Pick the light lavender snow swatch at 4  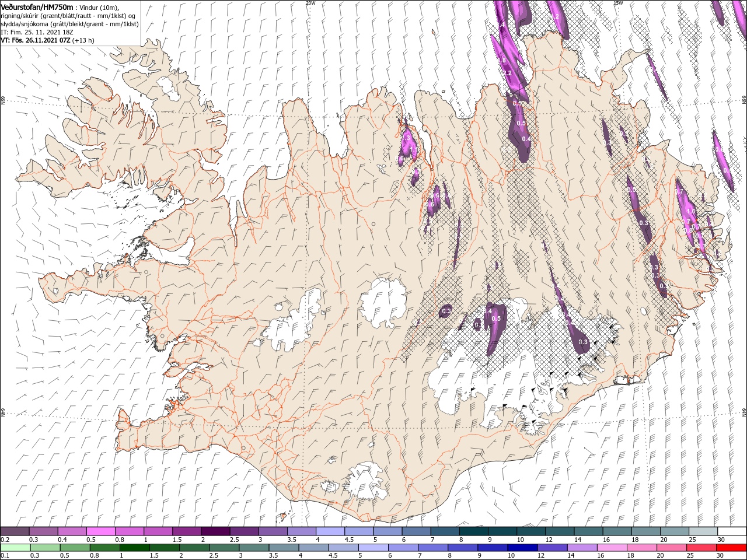click(330, 531)
